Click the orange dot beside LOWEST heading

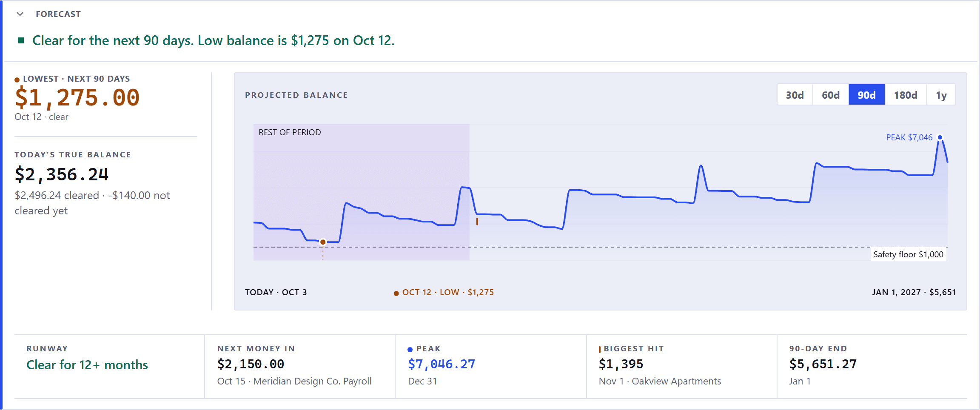tap(17, 80)
